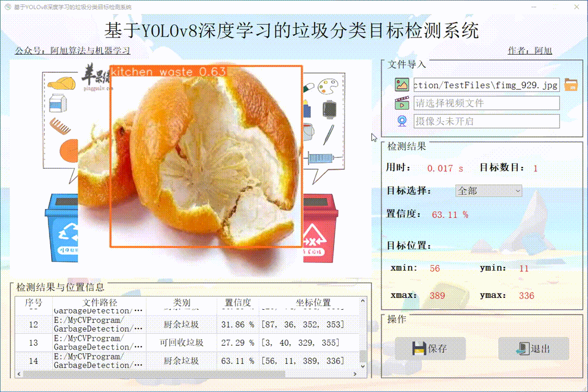Click the 请选择视频文件 input field
This screenshot has width=588, height=392.
point(487,103)
